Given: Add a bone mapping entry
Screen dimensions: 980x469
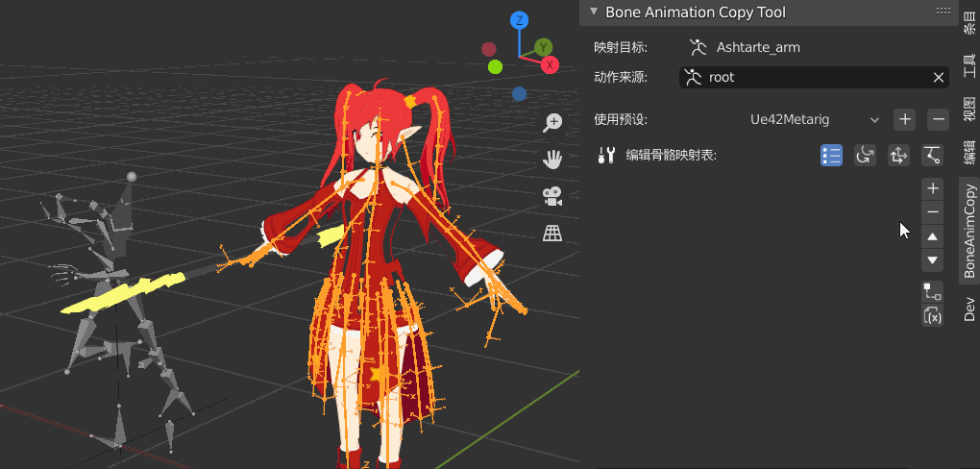Looking at the screenshot, I should coord(933,187).
